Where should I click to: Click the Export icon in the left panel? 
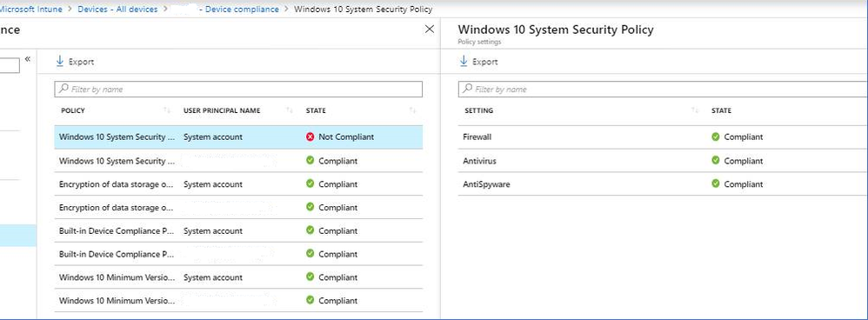coord(60,62)
